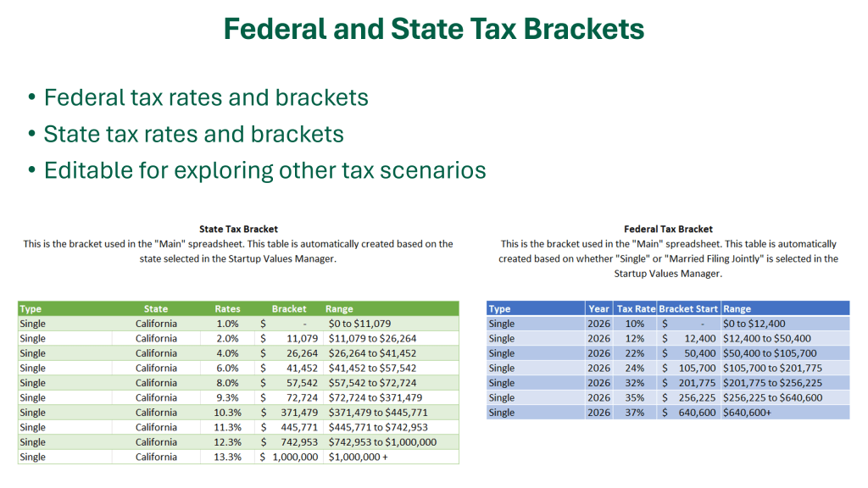Select the "Tax Rate" column header
868x488 pixels.
pos(636,309)
